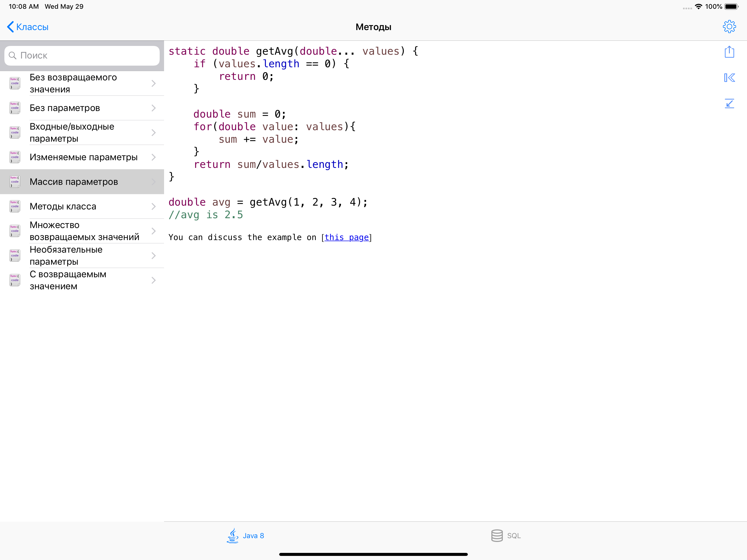Image resolution: width=747 pixels, height=560 pixels.
Task: Expand chevron for Изменяемые параметры
Action: coord(154,157)
